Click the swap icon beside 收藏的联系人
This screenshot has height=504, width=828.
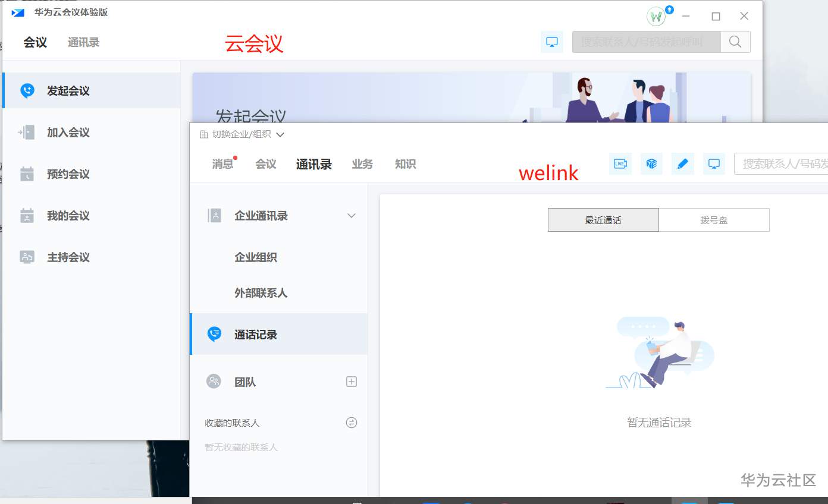[x=352, y=423]
